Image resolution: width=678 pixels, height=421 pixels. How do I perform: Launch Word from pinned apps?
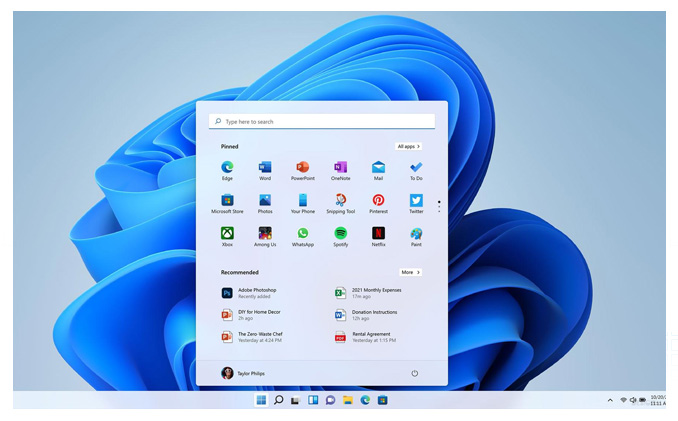(x=265, y=170)
